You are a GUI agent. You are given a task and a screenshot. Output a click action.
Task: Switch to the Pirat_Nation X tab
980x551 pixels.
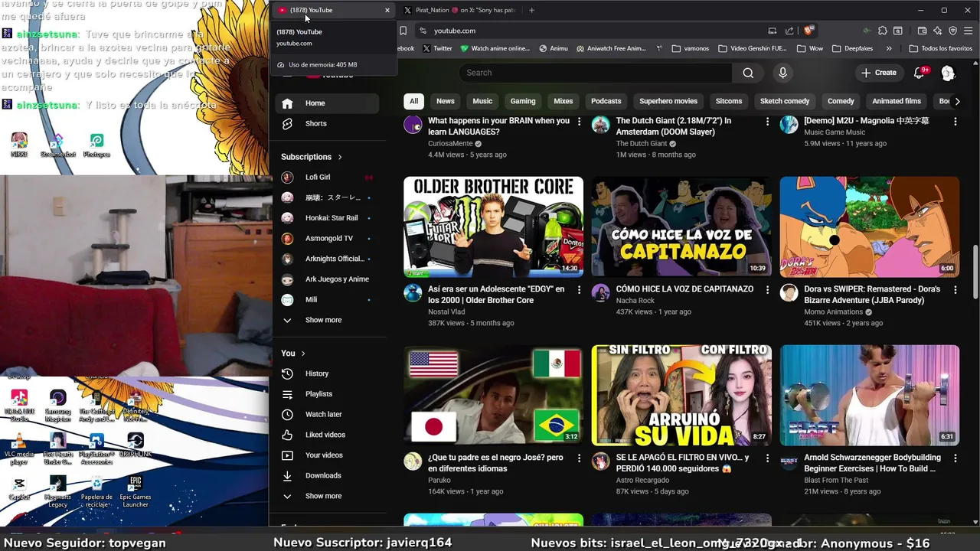pyautogui.click(x=461, y=10)
